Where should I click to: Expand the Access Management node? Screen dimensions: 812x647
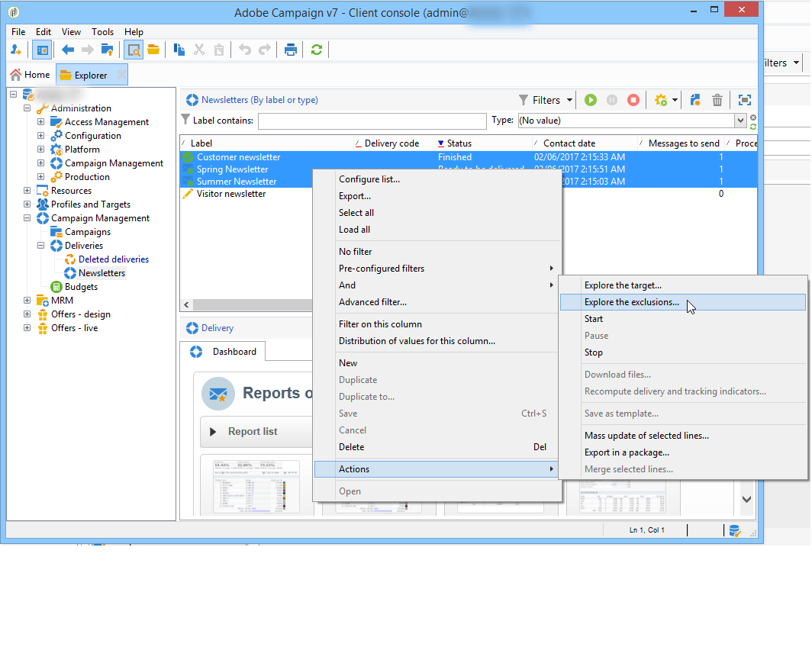click(x=41, y=121)
